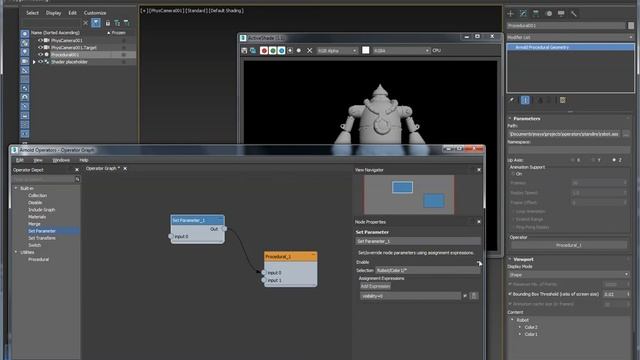Screen dimensions: 640x360
Task: Toggle the monochrome circle icon in ActiveShade
Action: pos(299,51)
